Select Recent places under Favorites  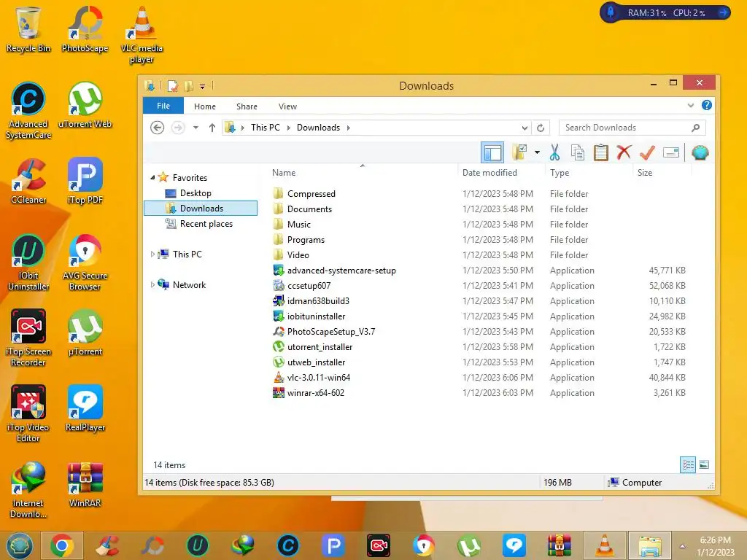tap(206, 223)
